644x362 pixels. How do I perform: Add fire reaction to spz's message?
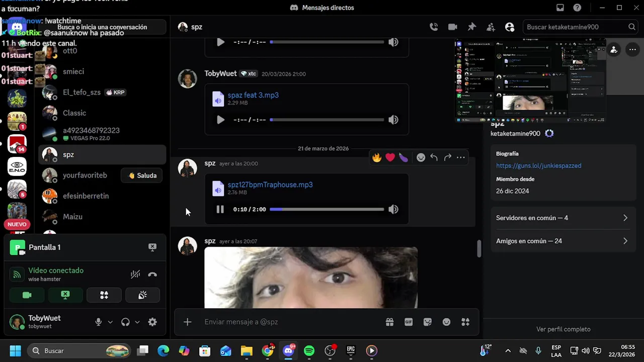click(377, 157)
